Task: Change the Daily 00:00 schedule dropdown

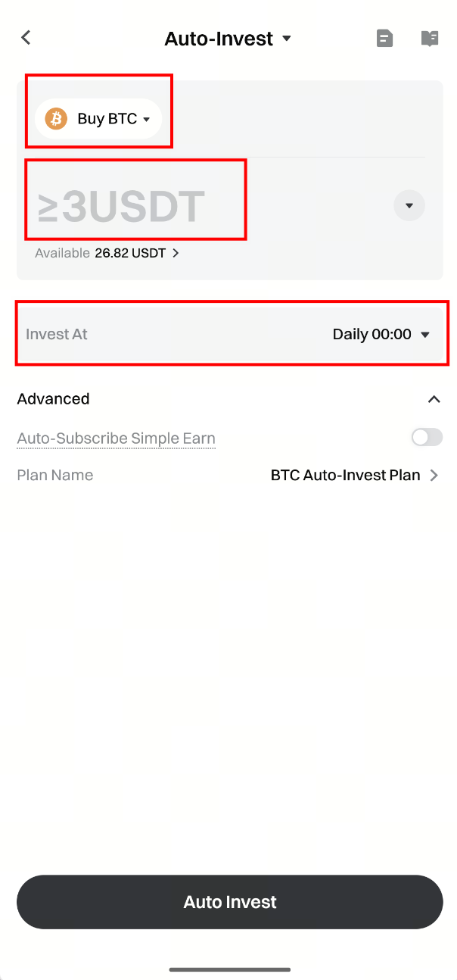Action: tap(381, 334)
